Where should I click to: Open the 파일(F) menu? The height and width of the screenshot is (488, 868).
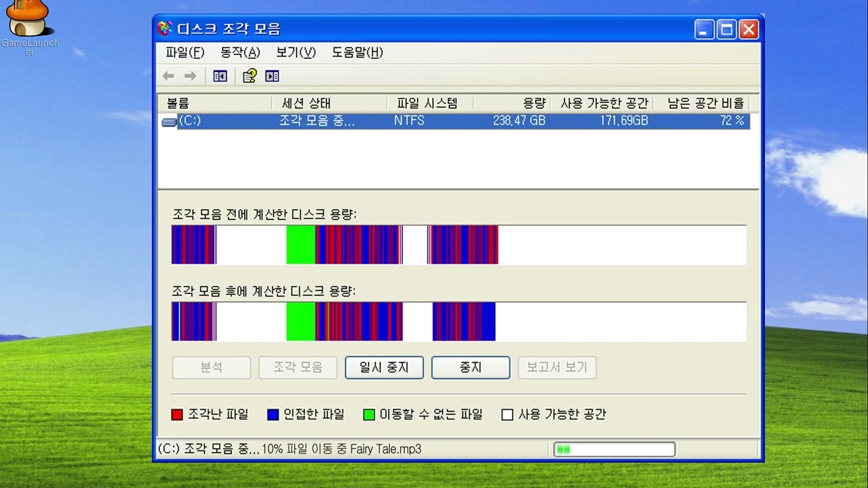(185, 52)
